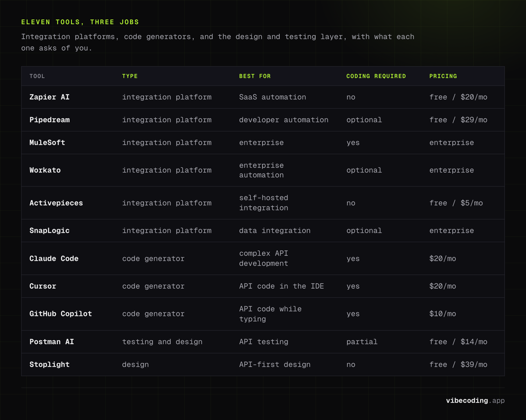Select the Cursor tool name
This screenshot has width=526, height=420.
tap(43, 286)
